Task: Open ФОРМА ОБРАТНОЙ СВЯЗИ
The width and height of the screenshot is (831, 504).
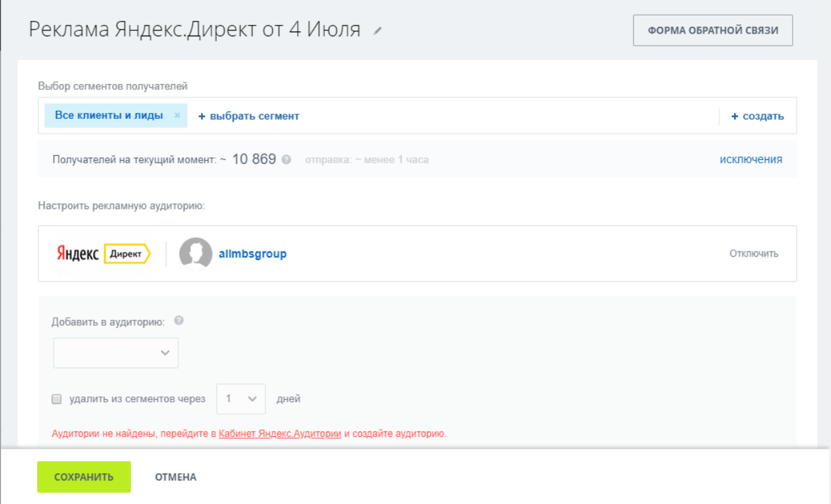Action: tap(713, 30)
